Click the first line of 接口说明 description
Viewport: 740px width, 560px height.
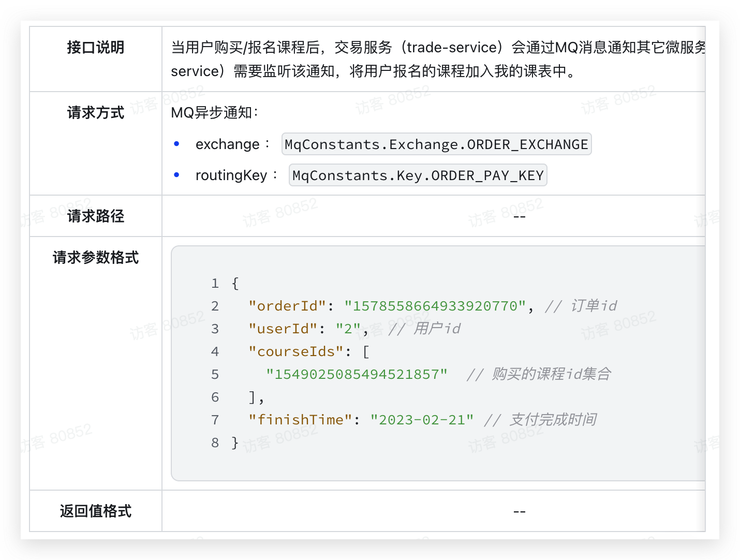[438, 48]
